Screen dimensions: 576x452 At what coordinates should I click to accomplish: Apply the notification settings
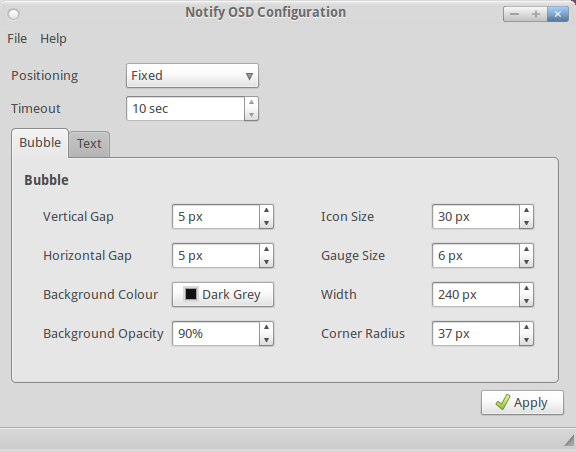[x=522, y=403]
